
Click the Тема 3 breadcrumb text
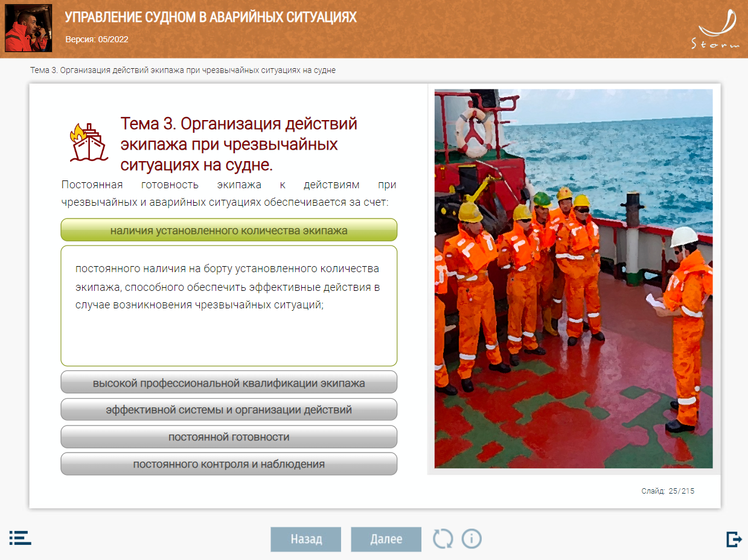tap(182, 70)
